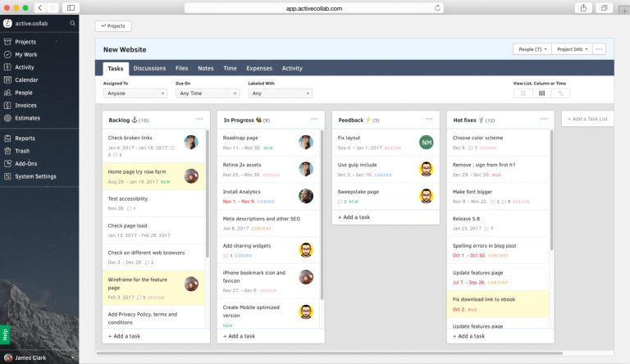Click the Projects back button

[112, 26]
